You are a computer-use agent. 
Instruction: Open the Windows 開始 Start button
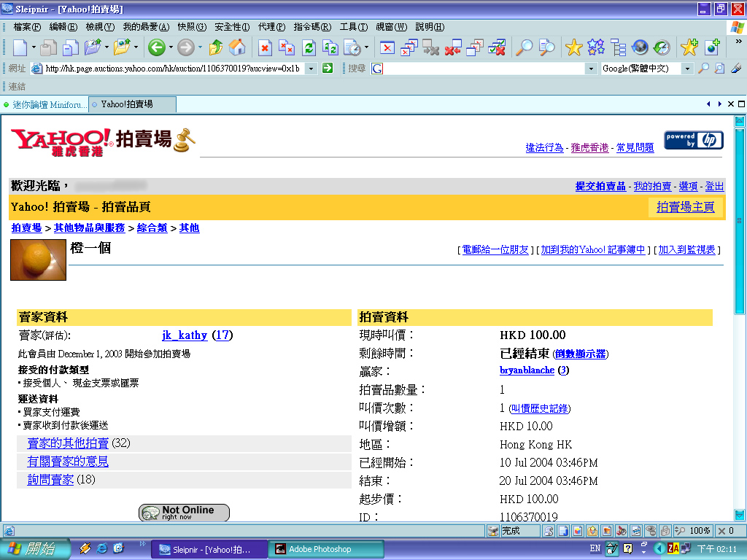tap(34, 548)
